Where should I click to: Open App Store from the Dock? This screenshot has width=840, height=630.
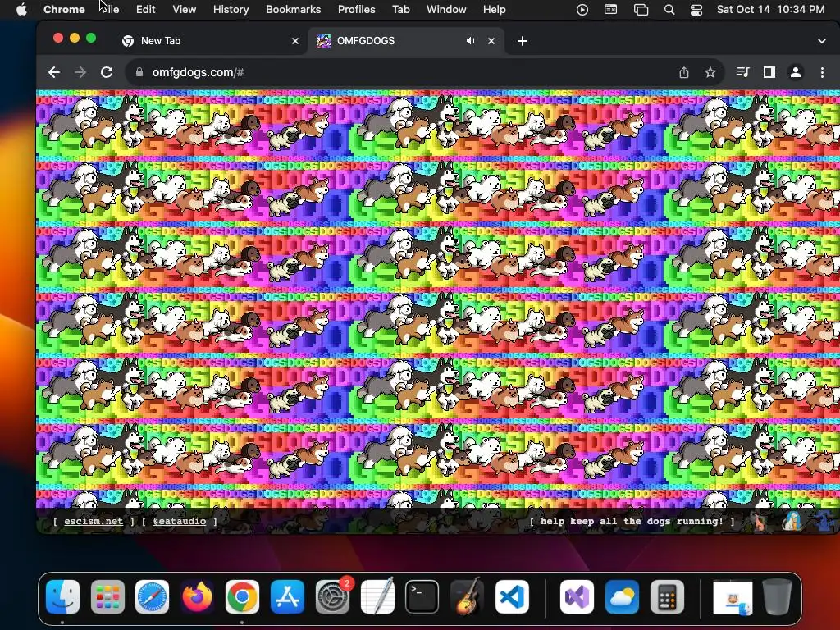click(288, 597)
